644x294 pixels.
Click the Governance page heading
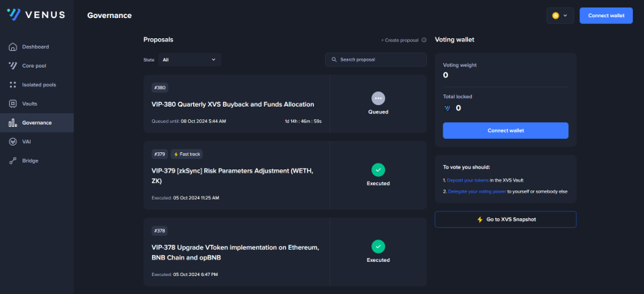pyautogui.click(x=109, y=16)
